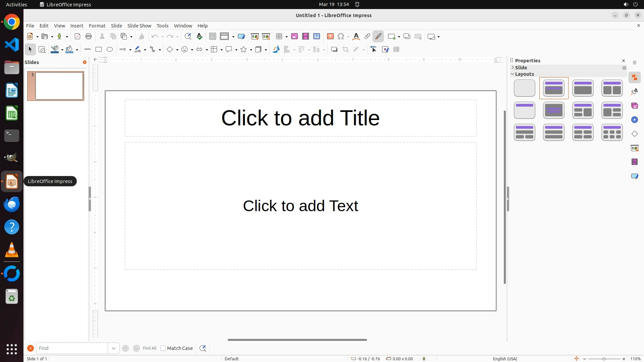Select the Rectangle shape tool
644x362 pixels.
[x=98, y=50]
